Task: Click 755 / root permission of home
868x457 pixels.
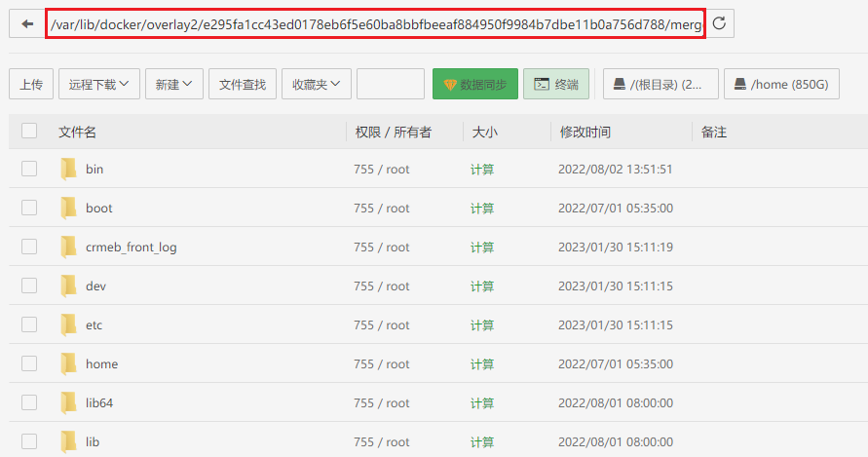Action: [x=382, y=363]
